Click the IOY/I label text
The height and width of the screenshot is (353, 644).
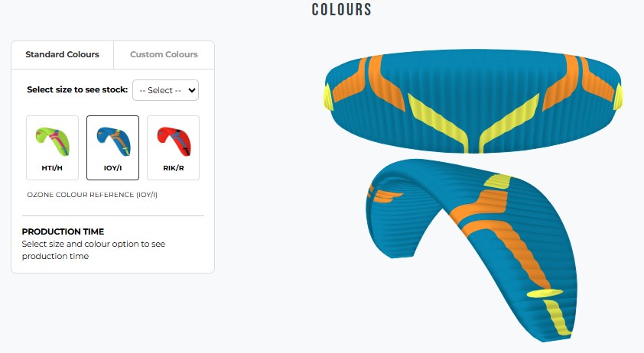coord(112,168)
